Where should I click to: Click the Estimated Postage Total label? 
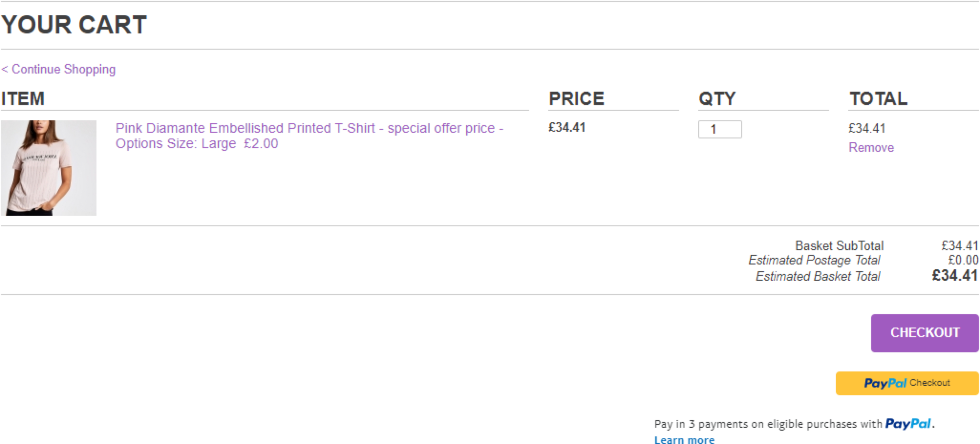pos(814,260)
